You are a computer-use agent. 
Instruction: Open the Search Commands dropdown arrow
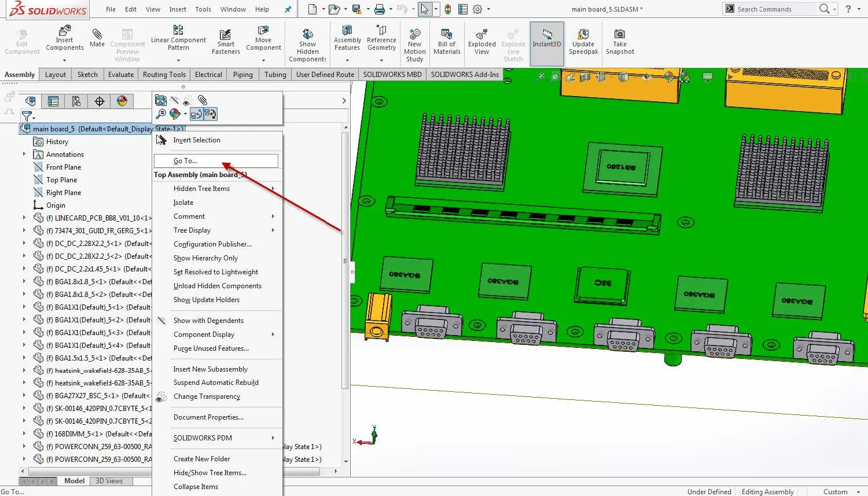pyautogui.click(x=835, y=9)
